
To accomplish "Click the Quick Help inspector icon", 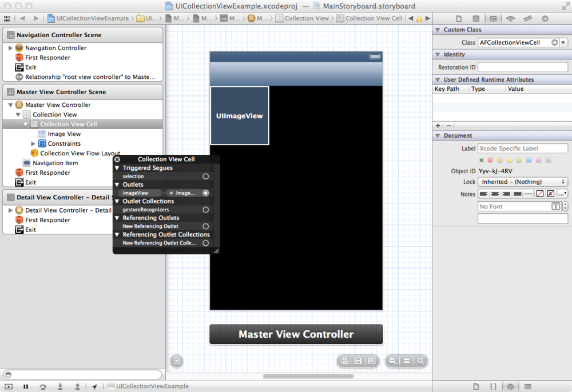I will tap(476, 19).
